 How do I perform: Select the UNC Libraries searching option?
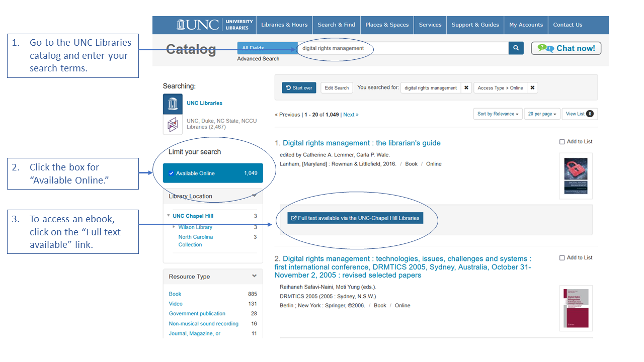click(204, 103)
